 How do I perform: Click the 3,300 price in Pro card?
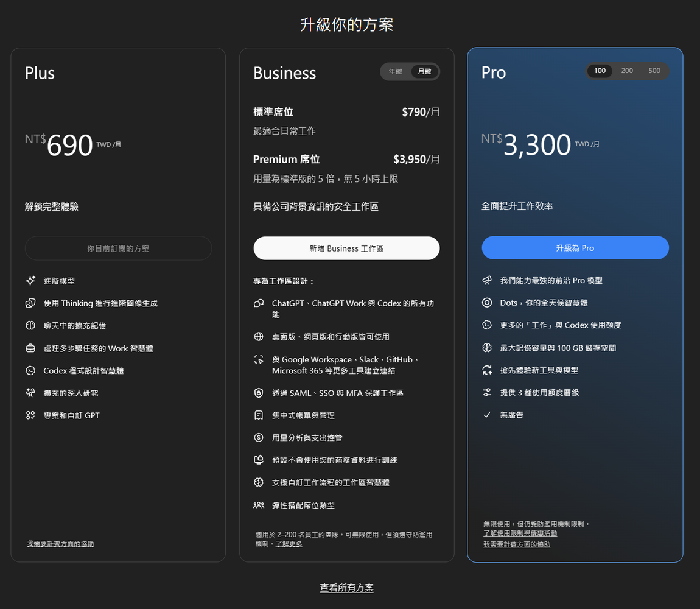pos(537,145)
